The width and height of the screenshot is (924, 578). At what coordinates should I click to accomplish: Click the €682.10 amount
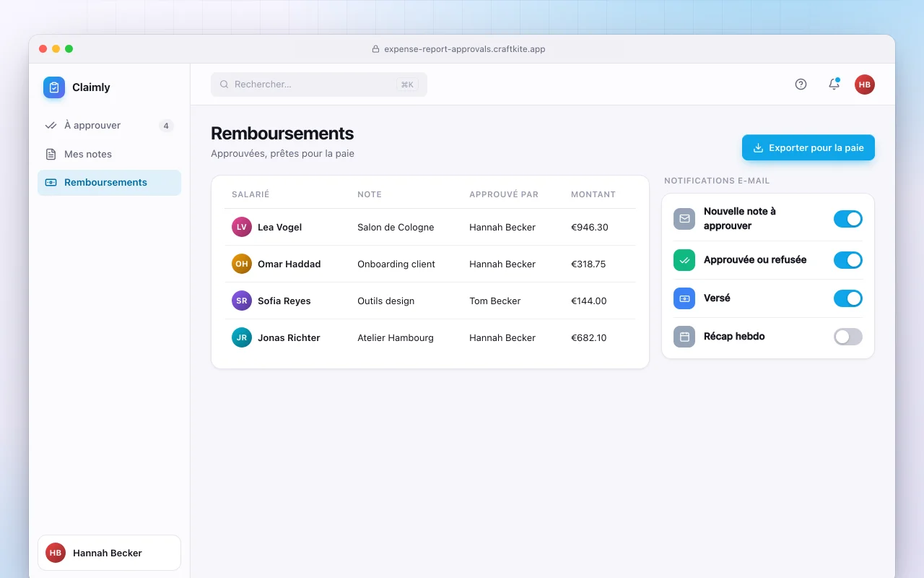point(589,337)
